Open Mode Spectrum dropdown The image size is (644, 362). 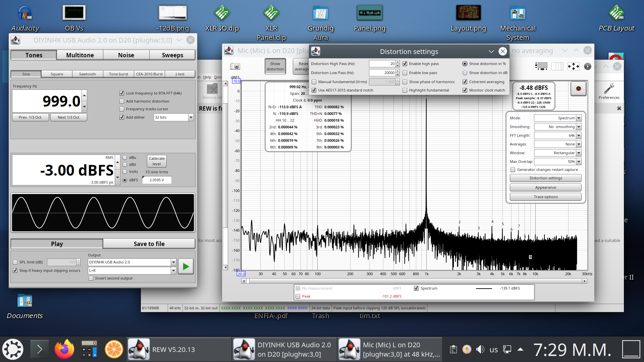point(557,118)
